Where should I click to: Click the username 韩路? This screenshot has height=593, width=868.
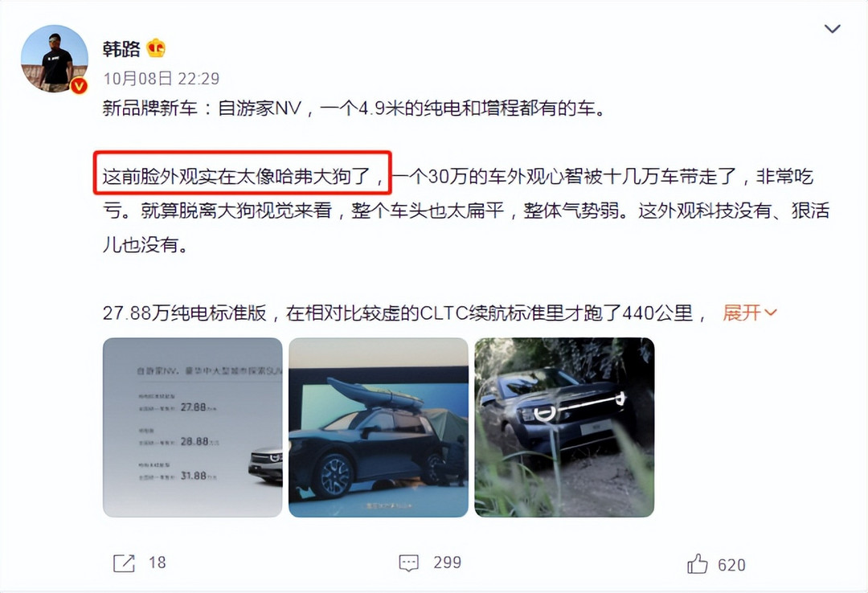click(121, 49)
